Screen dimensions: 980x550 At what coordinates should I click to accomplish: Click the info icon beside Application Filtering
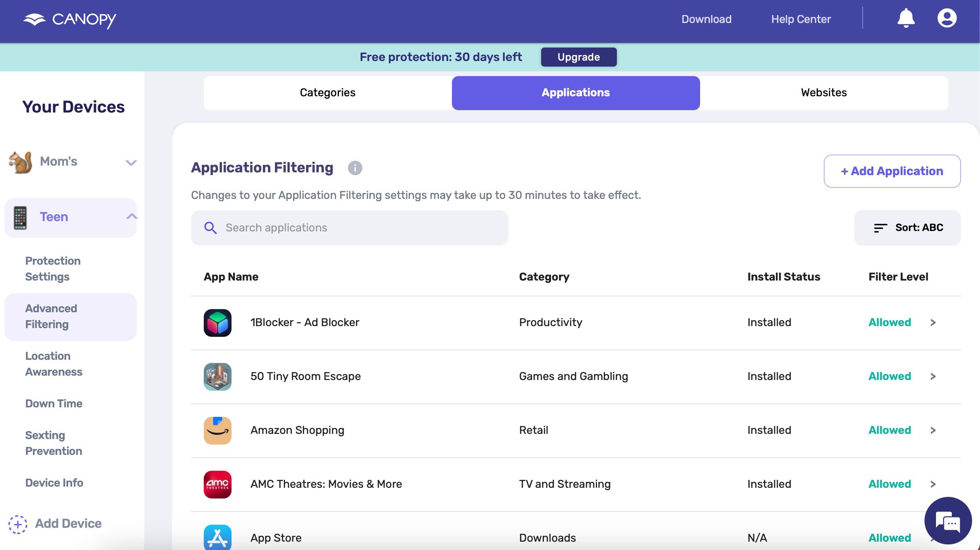pyautogui.click(x=355, y=168)
